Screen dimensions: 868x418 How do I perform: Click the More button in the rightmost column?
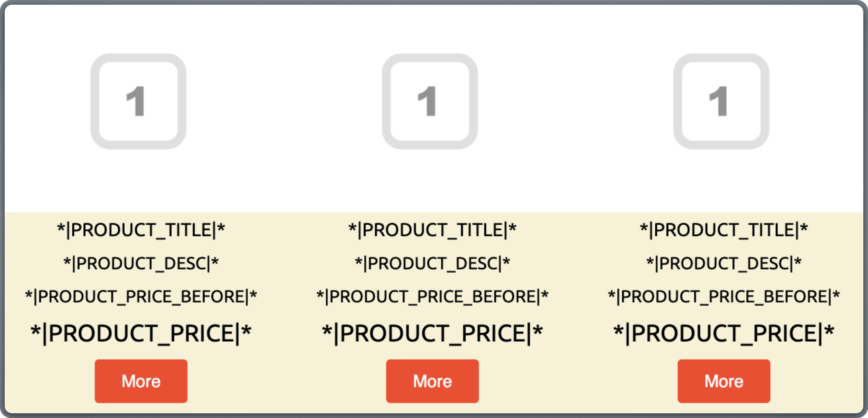pyautogui.click(x=723, y=380)
